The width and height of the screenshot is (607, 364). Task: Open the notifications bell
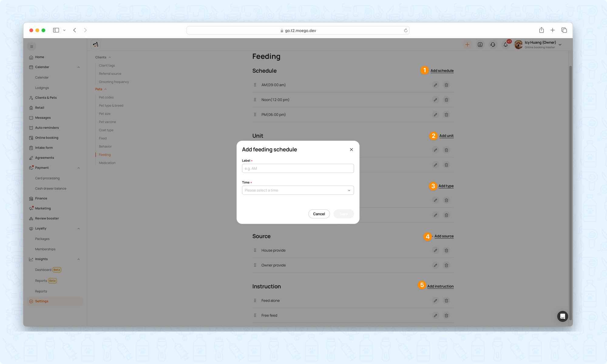pos(506,45)
